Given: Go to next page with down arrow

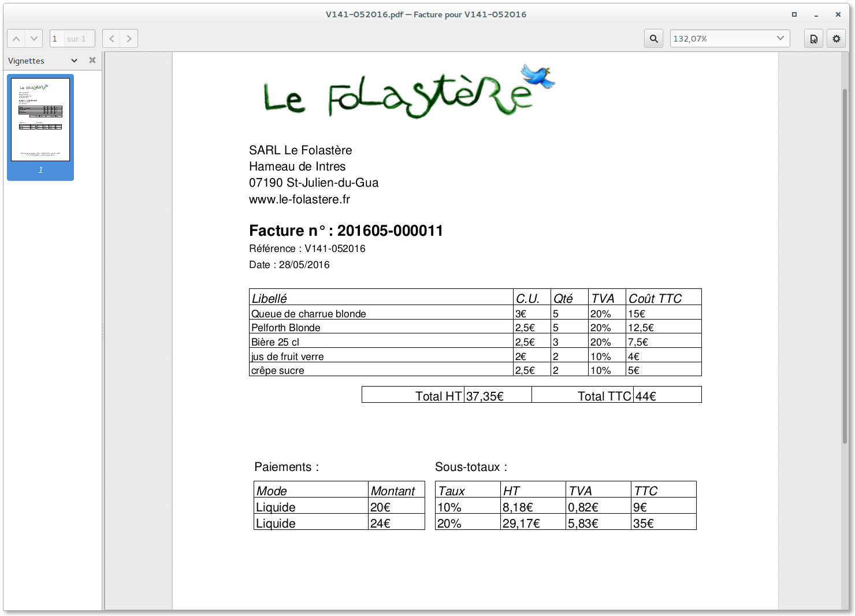Looking at the screenshot, I should (x=34, y=39).
